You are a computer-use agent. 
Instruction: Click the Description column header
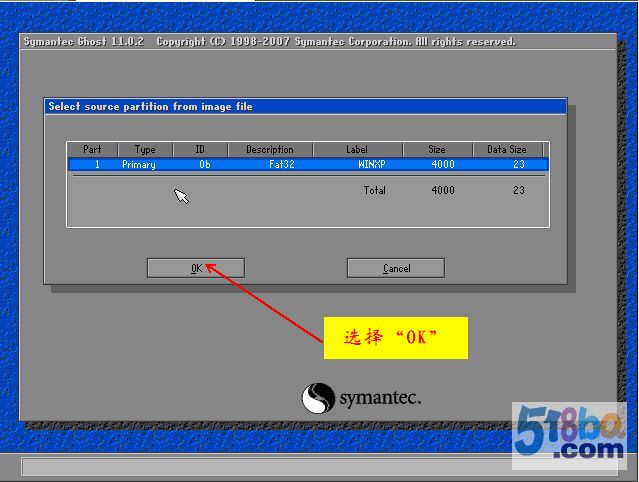click(270, 150)
